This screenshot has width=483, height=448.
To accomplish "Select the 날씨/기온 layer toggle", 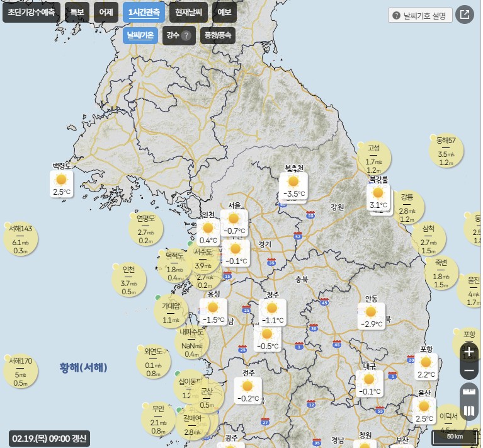I will 140,35.
